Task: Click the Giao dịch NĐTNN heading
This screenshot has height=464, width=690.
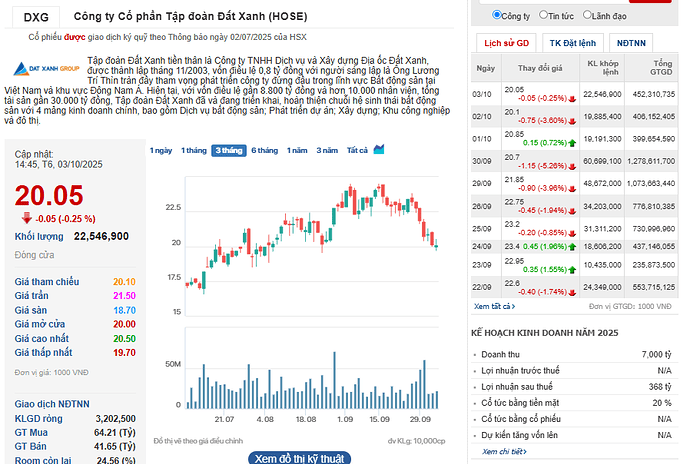Action: point(52,404)
